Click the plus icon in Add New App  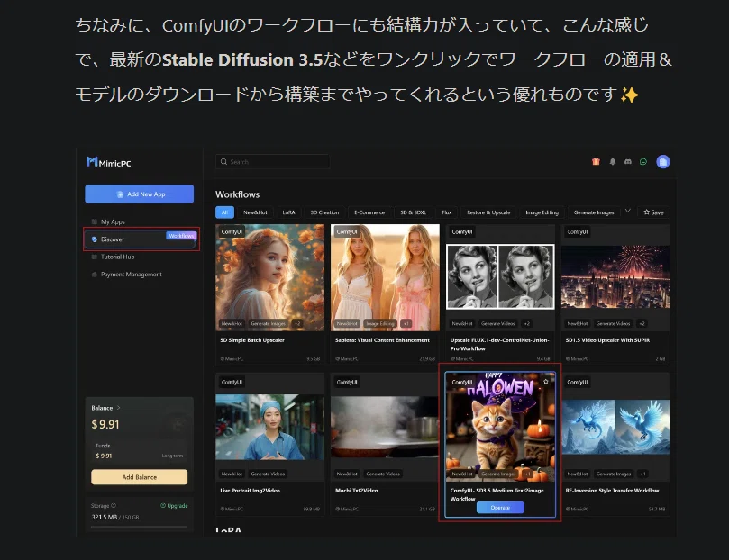[120, 194]
